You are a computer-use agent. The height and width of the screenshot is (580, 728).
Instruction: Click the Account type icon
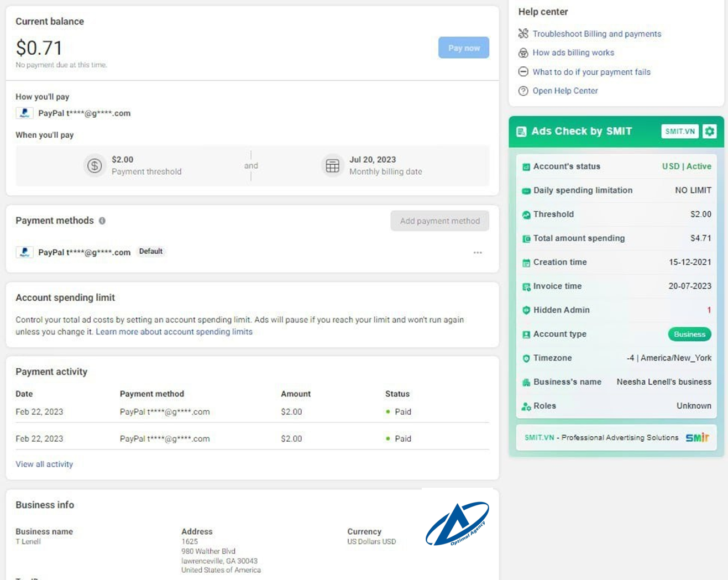point(526,335)
